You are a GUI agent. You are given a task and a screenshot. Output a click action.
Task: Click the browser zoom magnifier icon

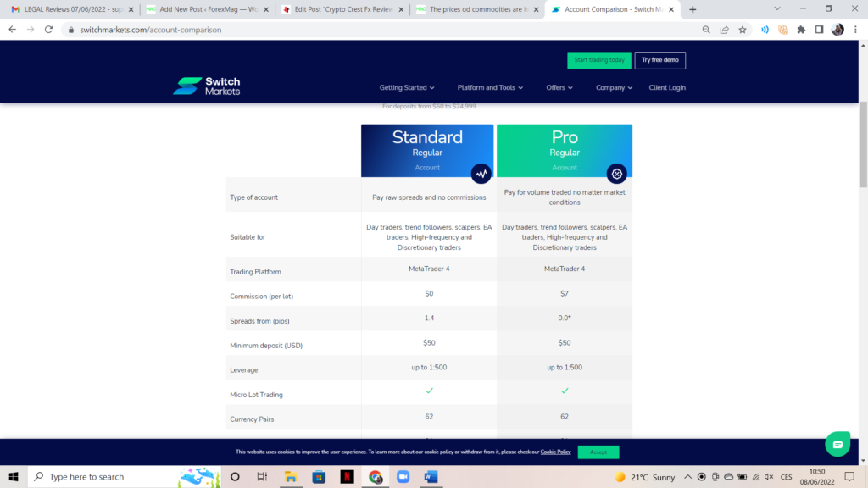coord(706,30)
